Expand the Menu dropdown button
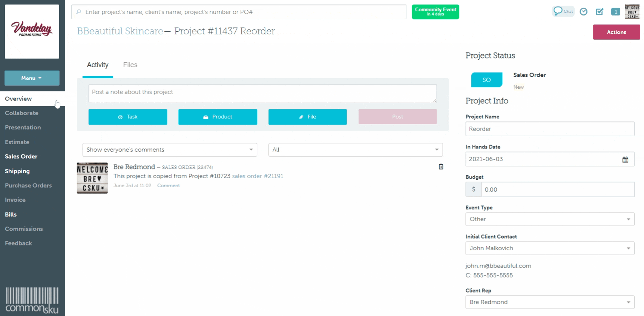 click(x=32, y=78)
